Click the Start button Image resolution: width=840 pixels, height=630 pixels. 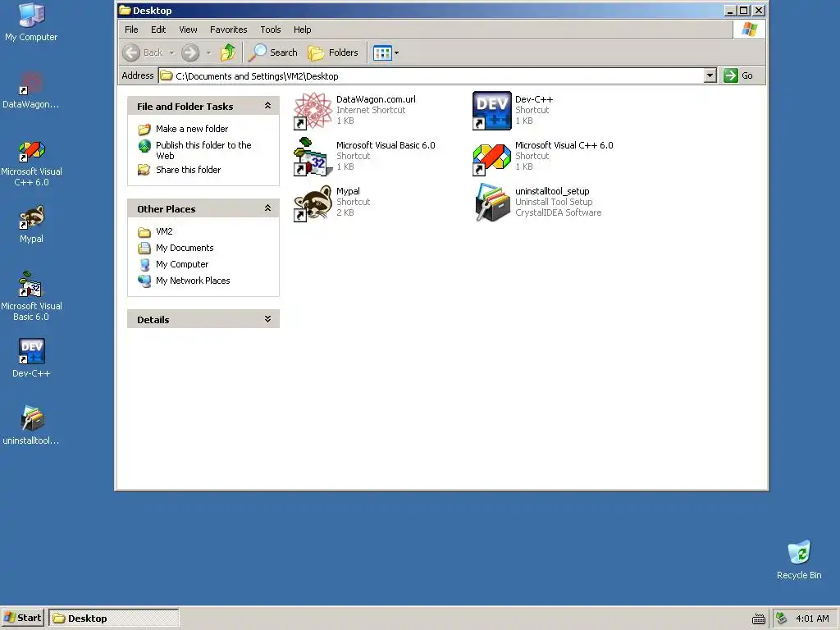click(22, 619)
